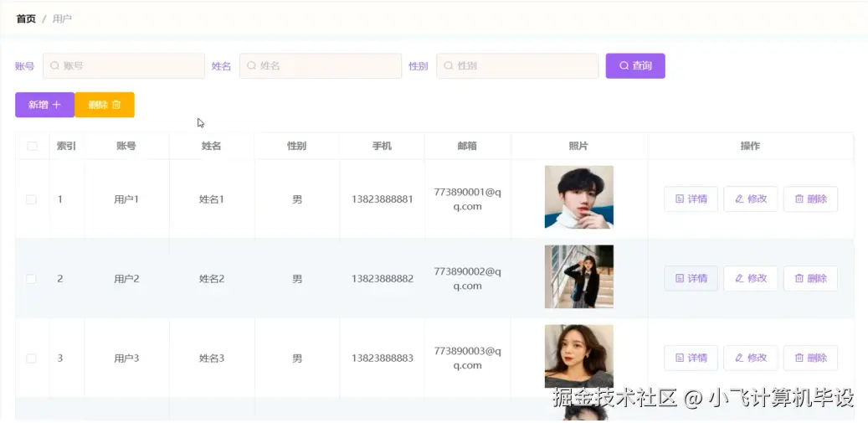
Task: Click email 773890002@qq.com
Action: (x=468, y=278)
